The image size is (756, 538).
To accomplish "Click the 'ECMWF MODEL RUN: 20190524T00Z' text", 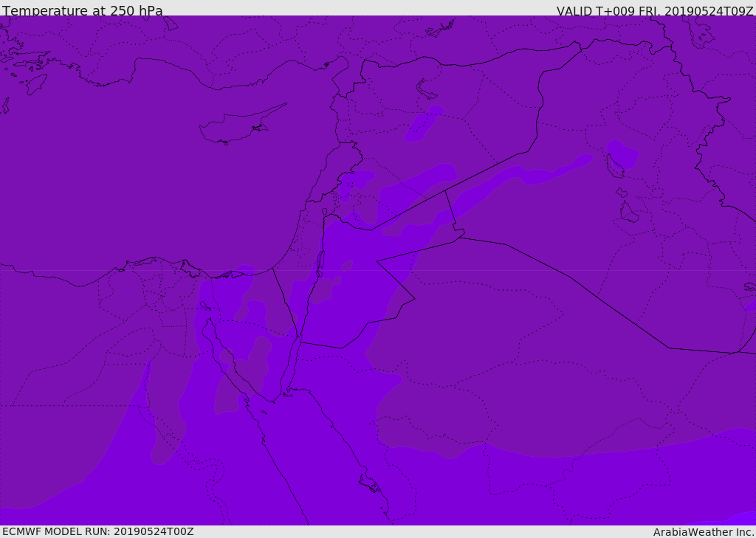I will click(x=98, y=531).
